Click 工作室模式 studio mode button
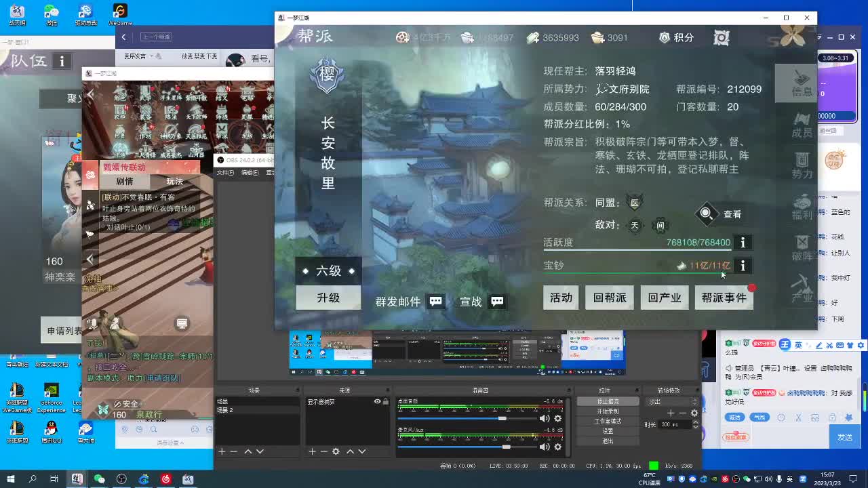Image resolution: width=868 pixels, height=488 pixels. pos(608,422)
